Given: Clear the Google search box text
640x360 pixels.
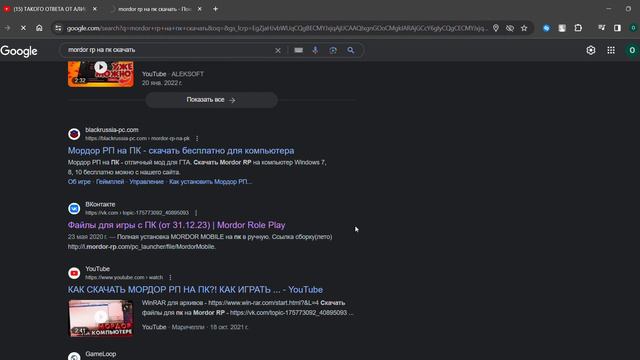Looking at the screenshot, I should tap(278, 50).
